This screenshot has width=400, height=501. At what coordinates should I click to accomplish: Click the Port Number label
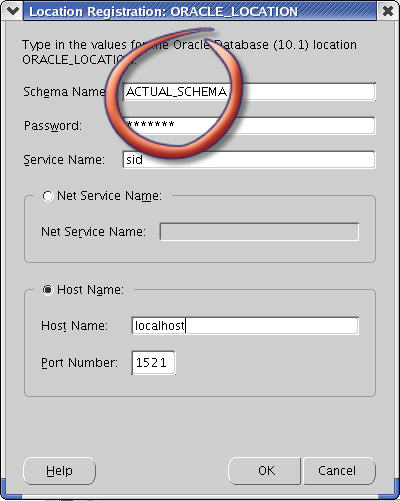(x=79, y=363)
